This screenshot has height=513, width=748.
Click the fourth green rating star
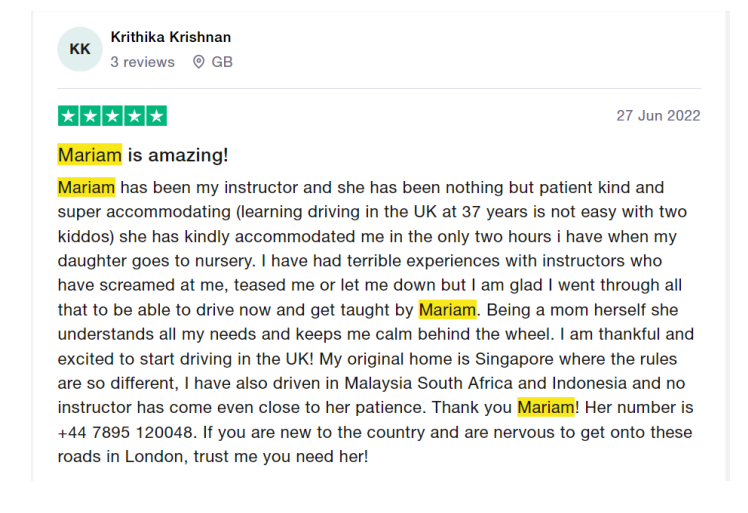135,116
